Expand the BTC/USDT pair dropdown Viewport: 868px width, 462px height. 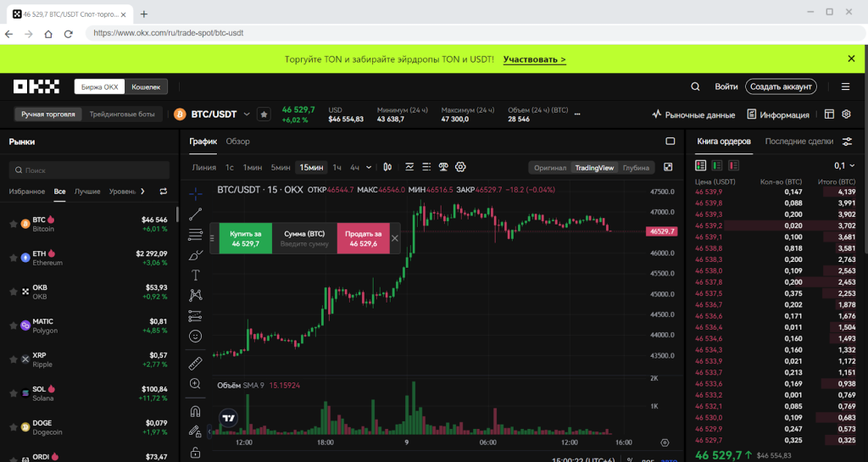pos(247,114)
